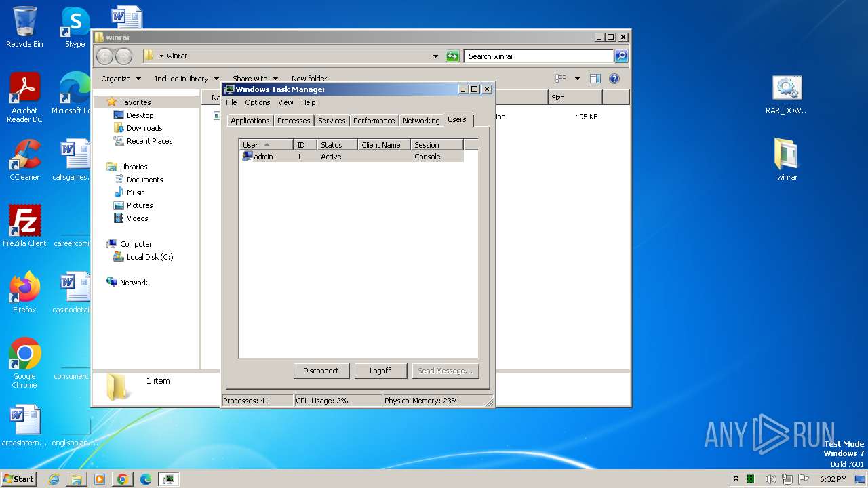Open Task Manager Options menu

pos(257,102)
